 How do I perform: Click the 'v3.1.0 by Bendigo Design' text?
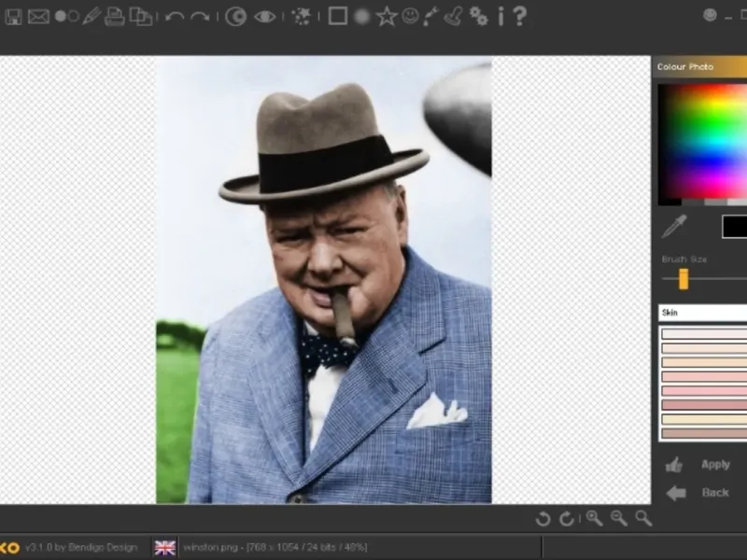click(x=81, y=548)
